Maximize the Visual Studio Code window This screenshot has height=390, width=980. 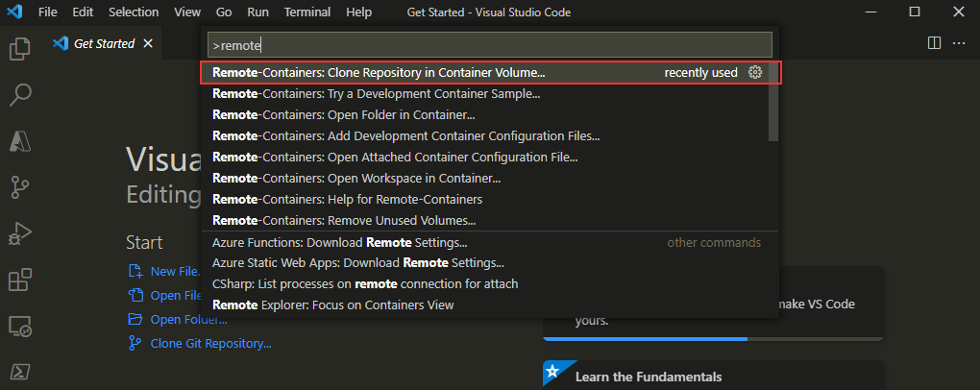click(x=915, y=12)
